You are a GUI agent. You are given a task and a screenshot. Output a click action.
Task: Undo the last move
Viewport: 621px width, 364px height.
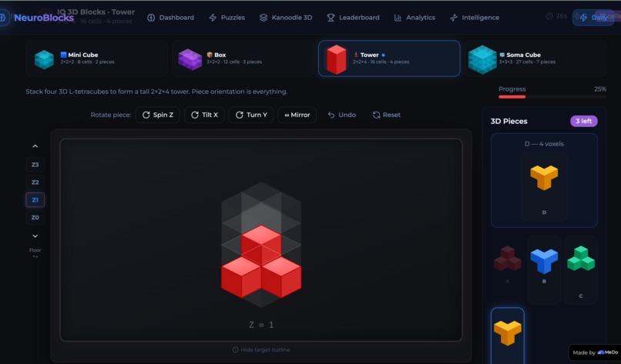[x=342, y=115]
